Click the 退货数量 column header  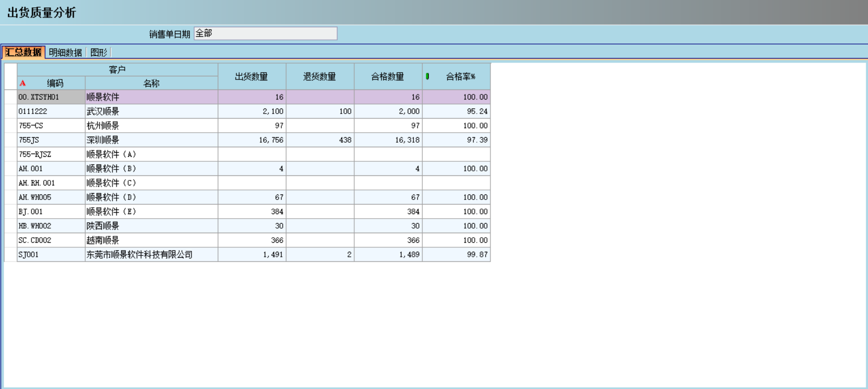pos(320,76)
